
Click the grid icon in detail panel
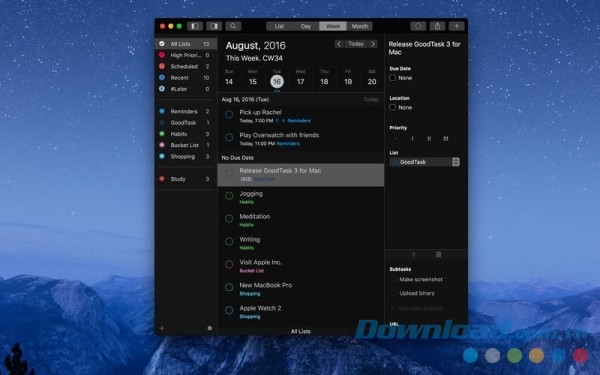tap(439, 254)
